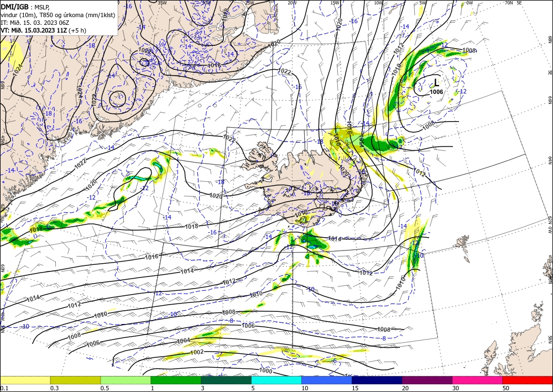Click the yellow 0.1–0.3 mm legend swatch
The image size is (553, 392).
coord(25,380)
